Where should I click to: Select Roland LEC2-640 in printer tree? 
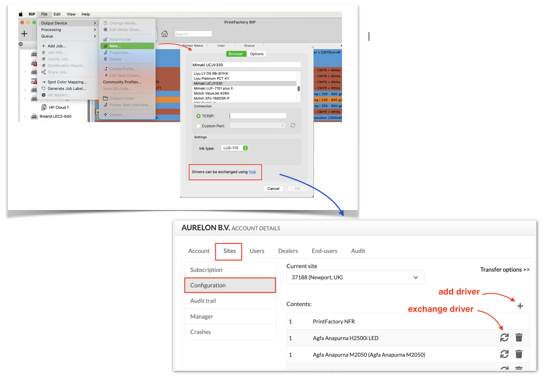55,116
